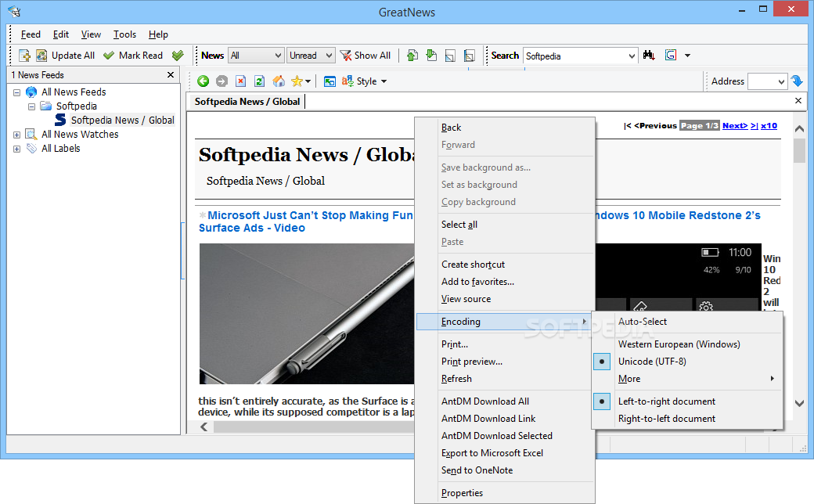Click the red X stop loading icon
Viewport: 814px width, 504px height.
tap(240, 81)
